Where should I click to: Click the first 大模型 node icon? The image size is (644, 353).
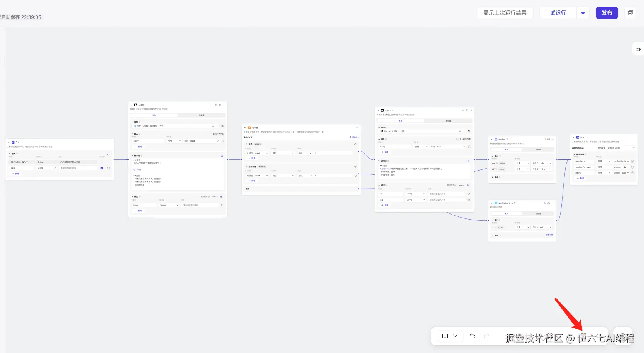click(136, 105)
